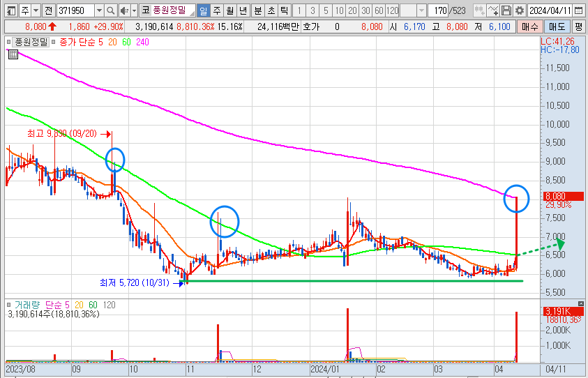Click the 풍원정밀 chart legend label
This screenshot has height=378, width=588.
click(x=31, y=42)
